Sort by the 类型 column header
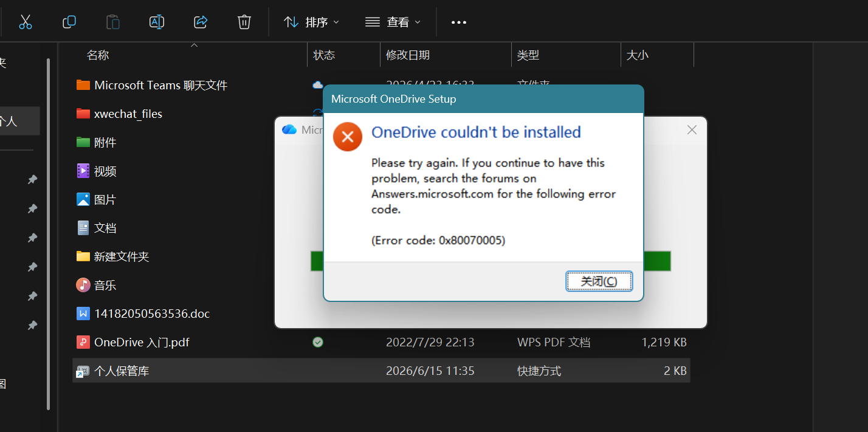Viewport: 868px width, 432px height. (x=528, y=55)
